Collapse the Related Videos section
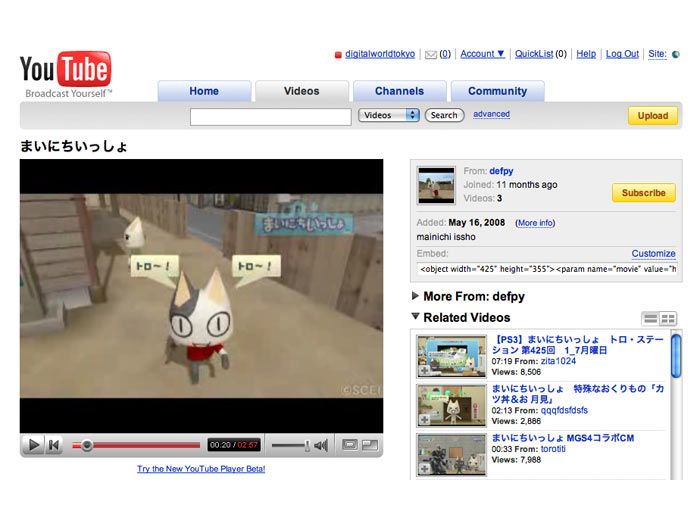This screenshot has width=700, height=525. point(415,316)
